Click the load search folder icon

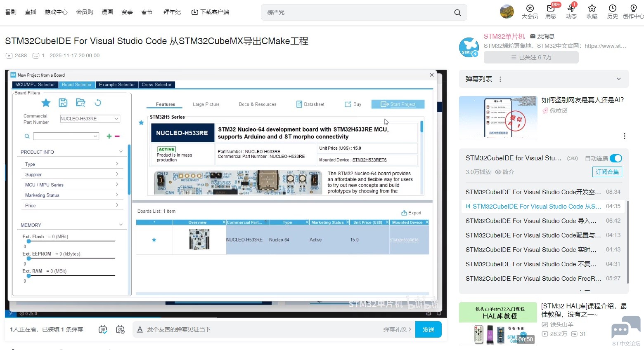coord(80,103)
